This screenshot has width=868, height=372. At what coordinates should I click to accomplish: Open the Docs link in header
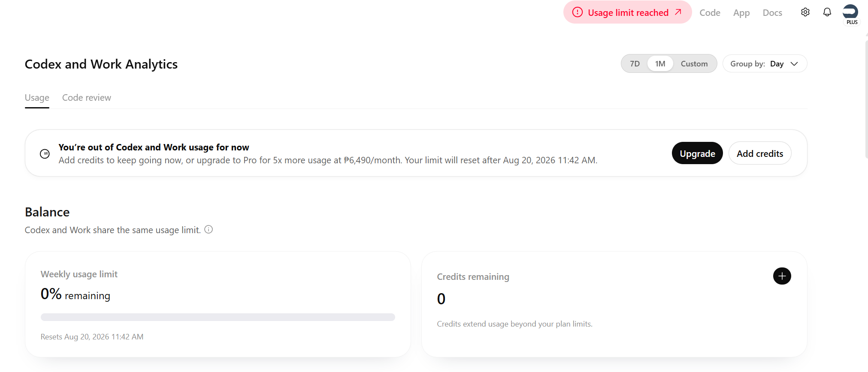pyautogui.click(x=772, y=13)
